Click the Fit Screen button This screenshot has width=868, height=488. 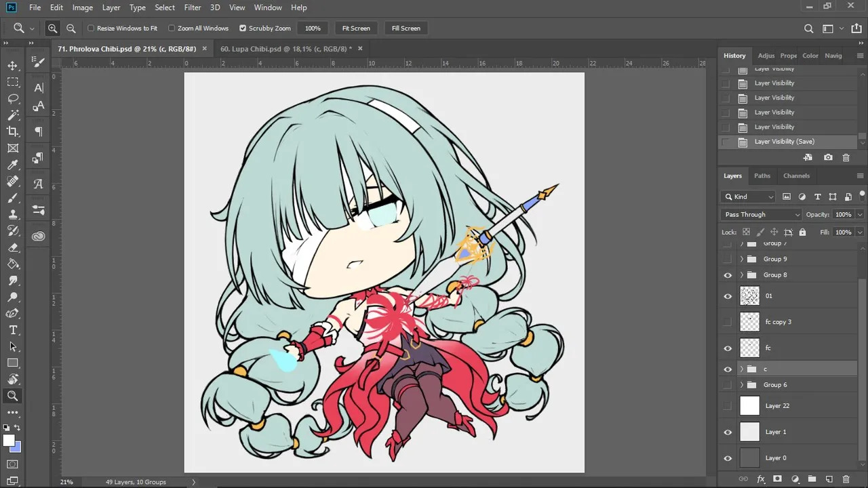356,28
